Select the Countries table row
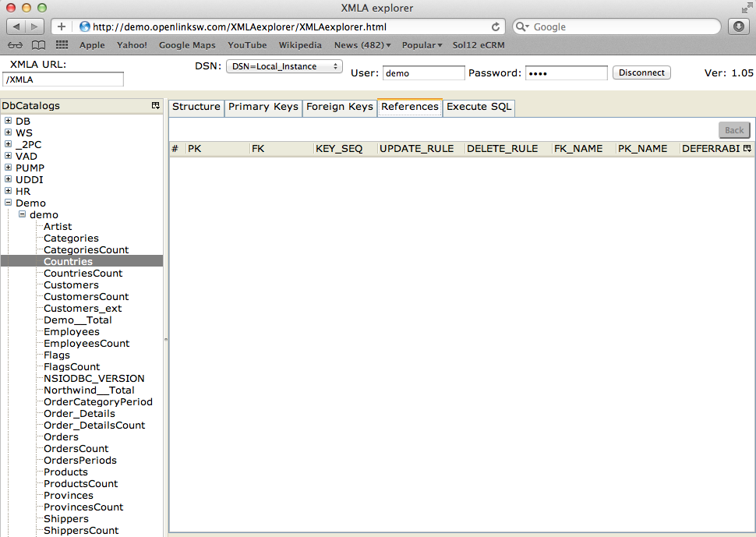The height and width of the screenshot is (537, 756). [x=82, y=261]
